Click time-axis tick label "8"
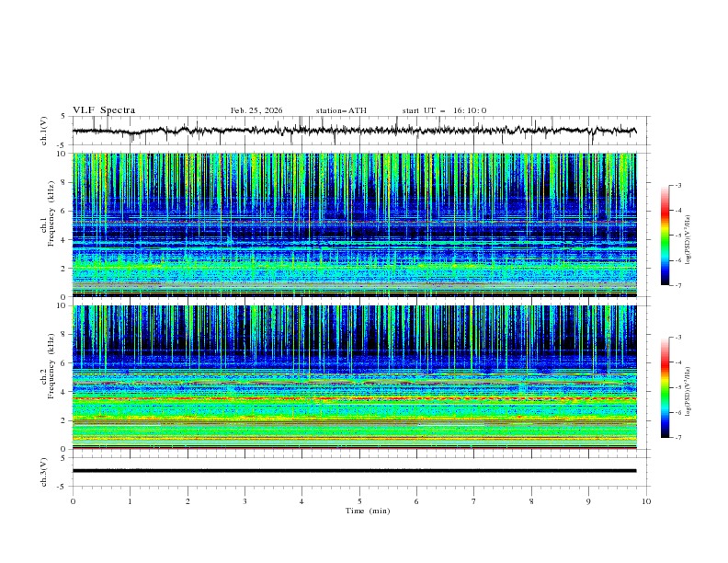728x563 pixels. pyautogui.click(x=531, y=501)
